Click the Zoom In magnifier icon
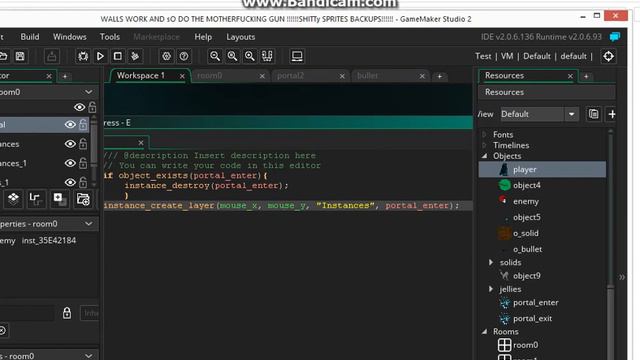The height and width of the screenshot is (360, 640). click(249, 56)
